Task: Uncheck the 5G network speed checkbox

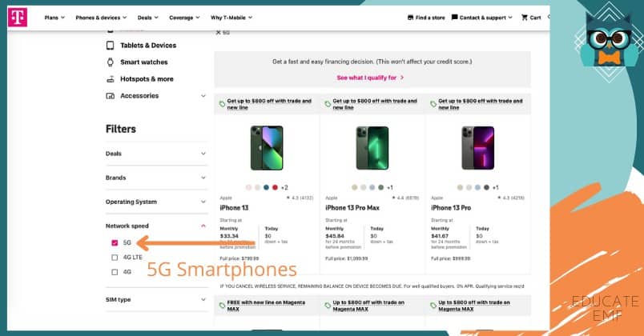Action: click(x=115, y=243)
